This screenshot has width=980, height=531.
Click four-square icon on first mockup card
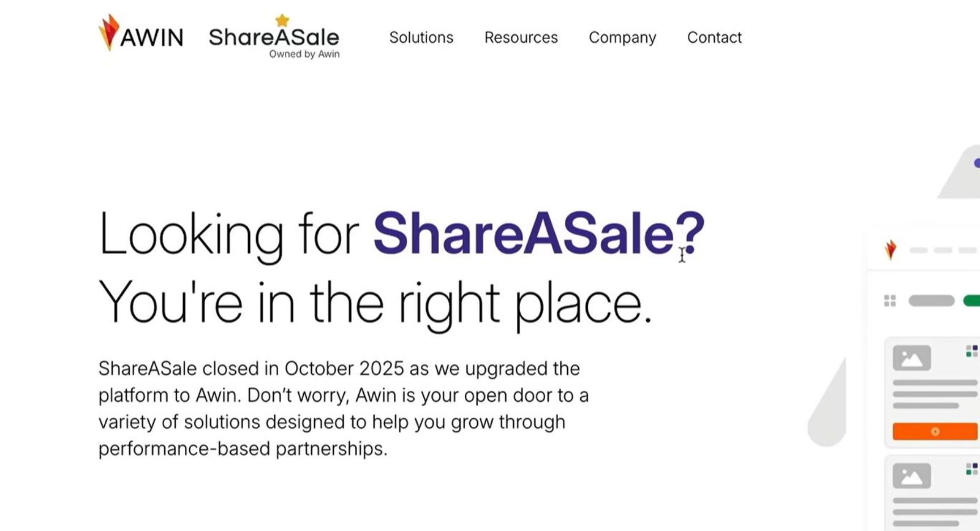click(x=971, y=351)
